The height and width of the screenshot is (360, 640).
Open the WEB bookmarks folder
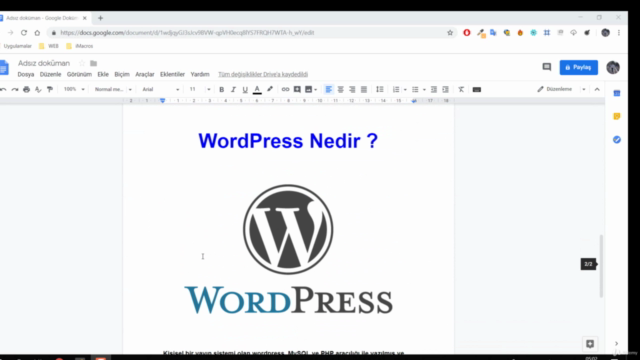point(49,46)
